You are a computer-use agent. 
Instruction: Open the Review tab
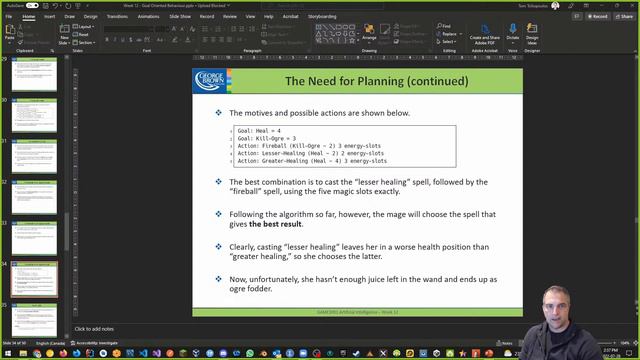coord(229,17)
